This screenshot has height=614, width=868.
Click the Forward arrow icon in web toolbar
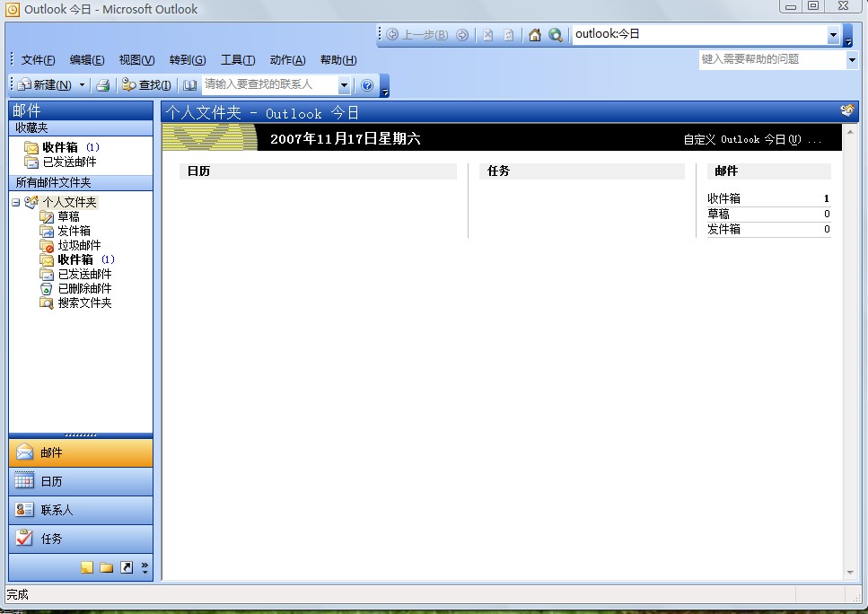pos(462,35)
